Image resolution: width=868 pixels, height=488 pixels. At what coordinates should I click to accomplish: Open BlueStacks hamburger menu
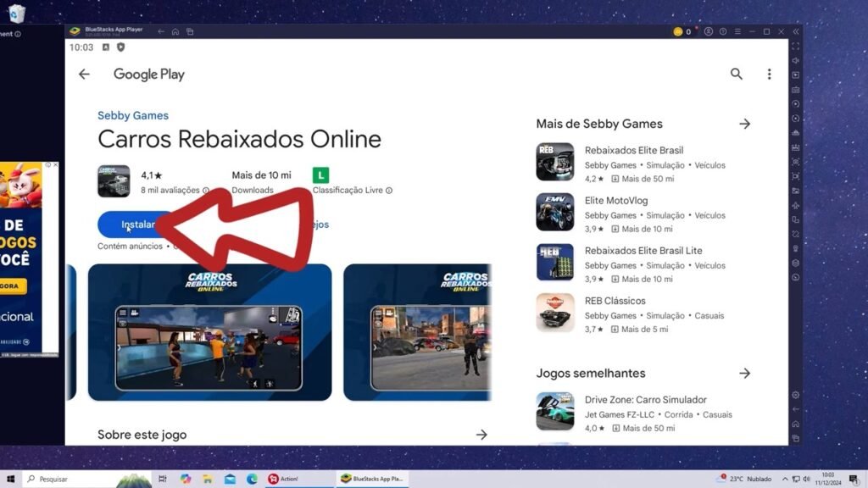coord(737,31)
